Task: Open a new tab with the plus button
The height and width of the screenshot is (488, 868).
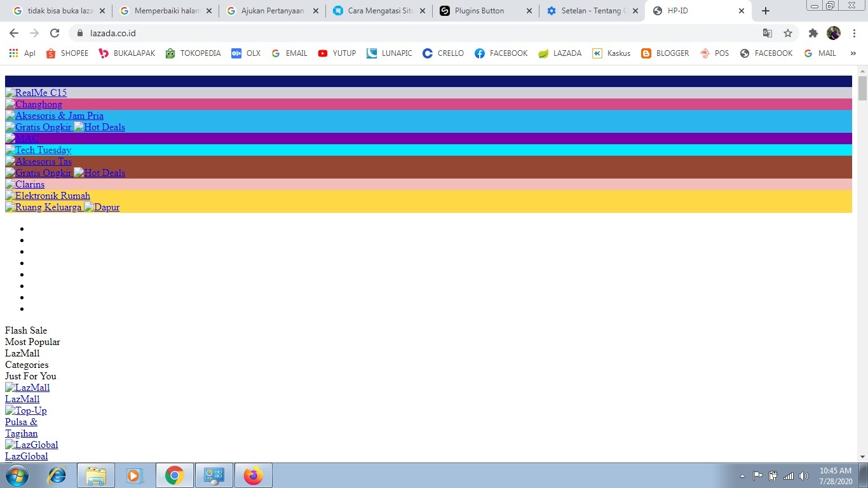Action: (766, 11)
